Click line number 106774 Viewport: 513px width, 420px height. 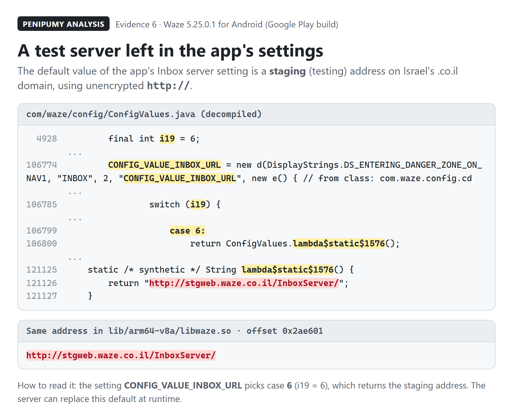point(42,165)
